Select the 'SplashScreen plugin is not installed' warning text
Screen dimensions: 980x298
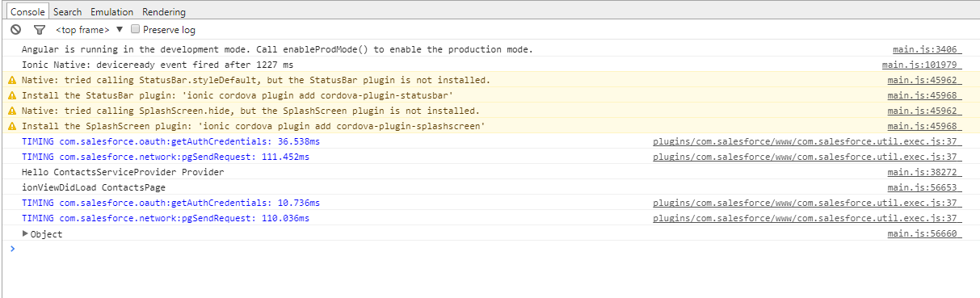[x=250, y=111]
